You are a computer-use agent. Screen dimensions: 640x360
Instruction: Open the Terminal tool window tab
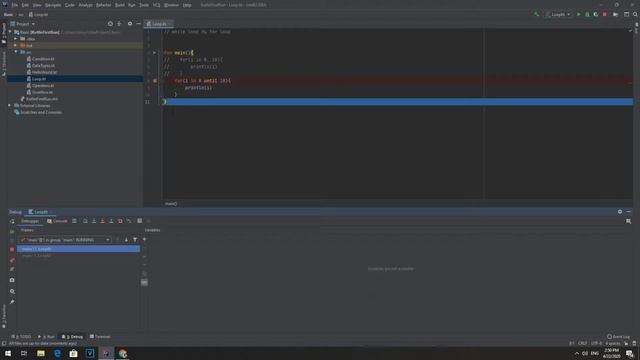tap(100, 337)
